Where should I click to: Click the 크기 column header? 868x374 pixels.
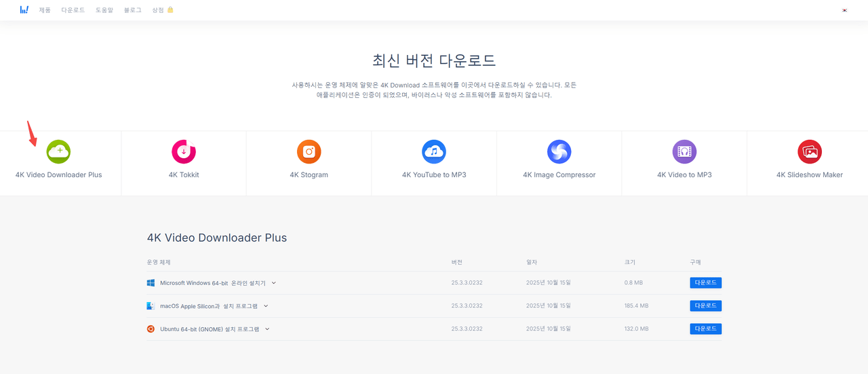pos(630,262)
